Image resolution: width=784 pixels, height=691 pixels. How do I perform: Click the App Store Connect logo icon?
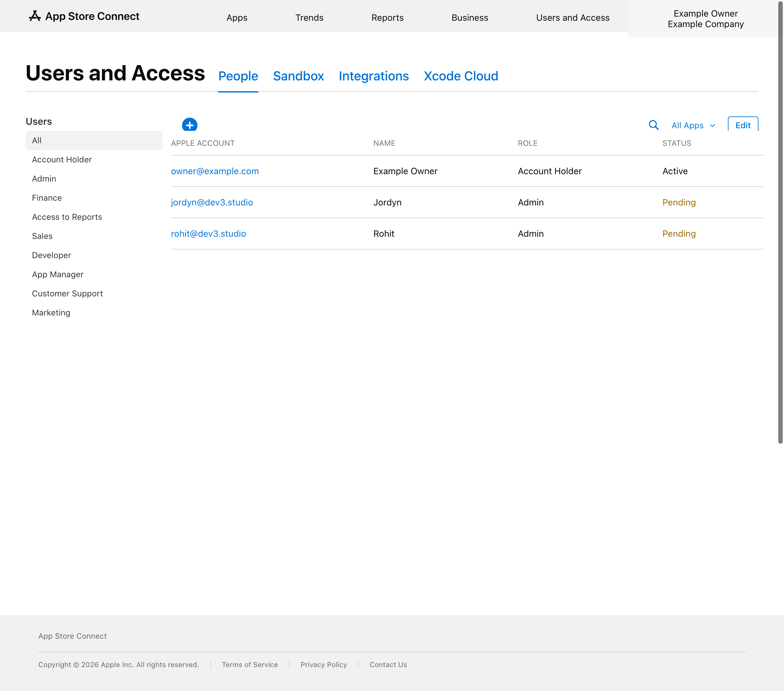coord(35,16)
